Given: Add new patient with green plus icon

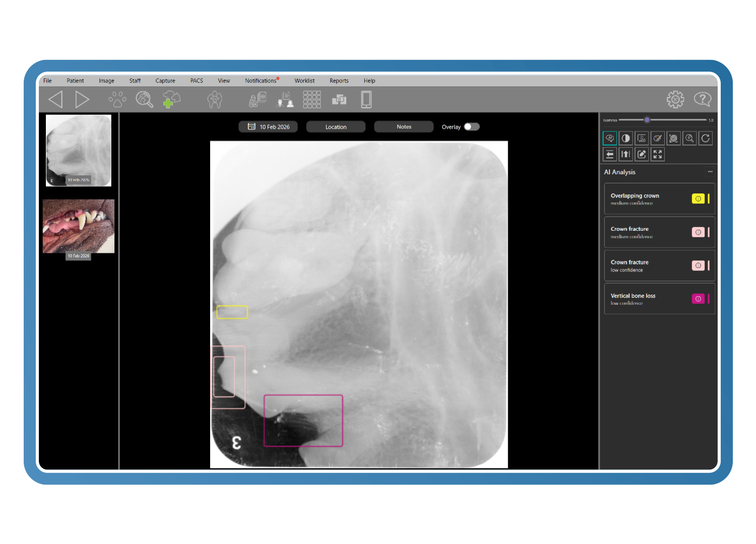Looking at the screenshot, I should point(171,99).
